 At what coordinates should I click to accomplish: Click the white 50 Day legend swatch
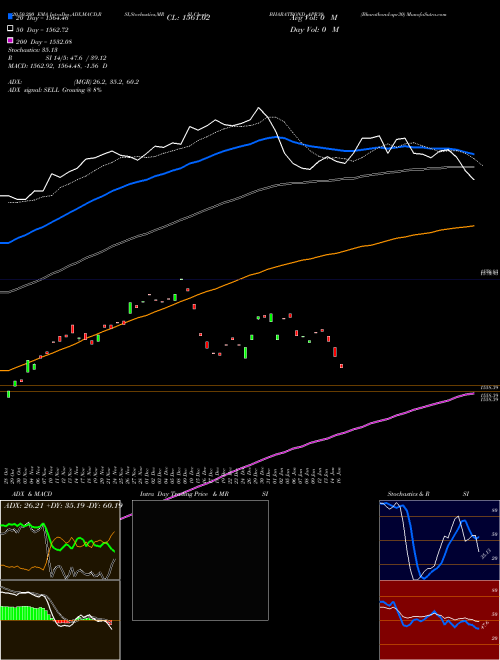click(10, 29)
